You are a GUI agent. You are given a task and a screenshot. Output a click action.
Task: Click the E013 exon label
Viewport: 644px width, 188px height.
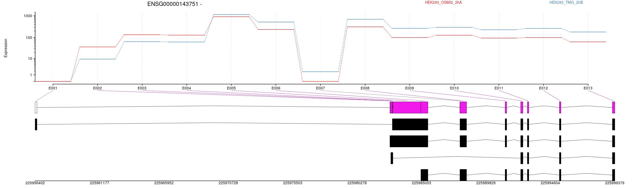[x=588, y=88]
